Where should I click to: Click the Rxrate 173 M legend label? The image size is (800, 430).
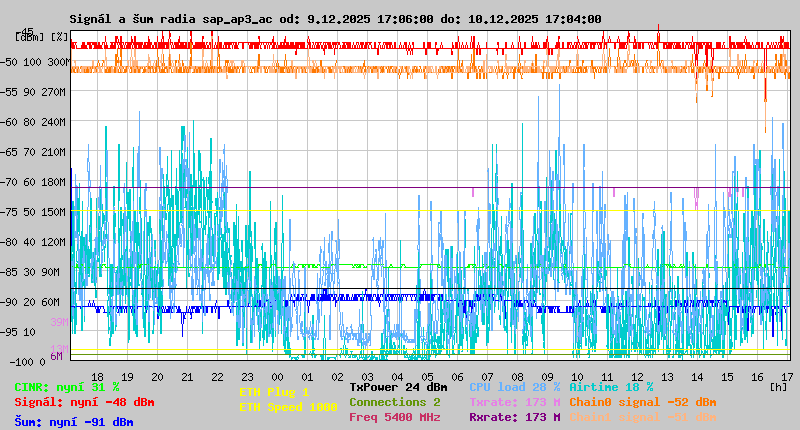(514, 418)
